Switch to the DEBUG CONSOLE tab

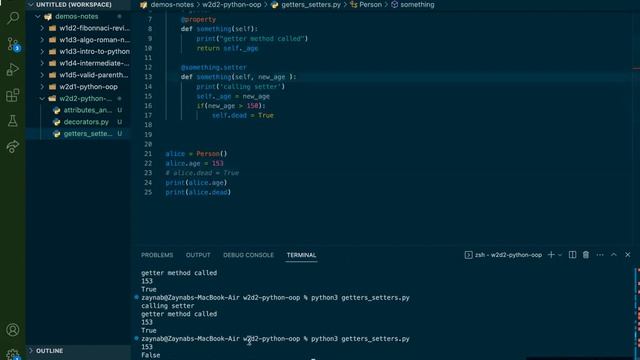coord(248,255)
